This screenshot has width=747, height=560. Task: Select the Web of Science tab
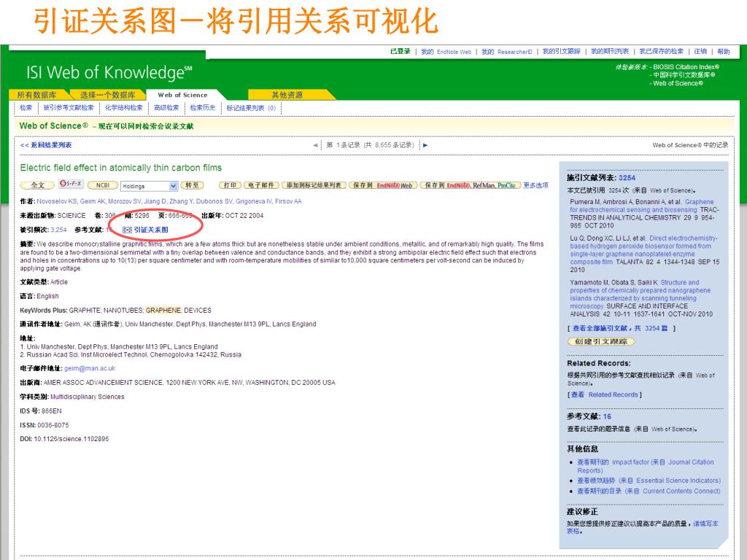pos(183,95)
